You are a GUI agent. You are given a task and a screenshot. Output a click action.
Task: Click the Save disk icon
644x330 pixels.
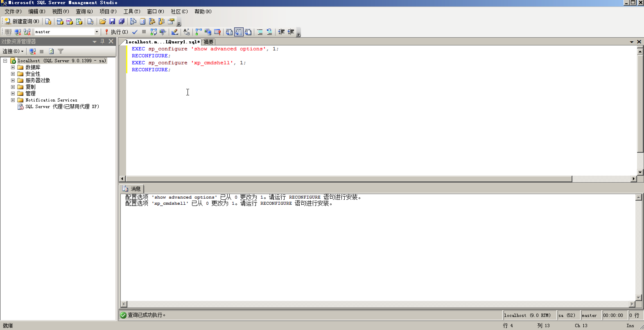click(x=112, y=21)
